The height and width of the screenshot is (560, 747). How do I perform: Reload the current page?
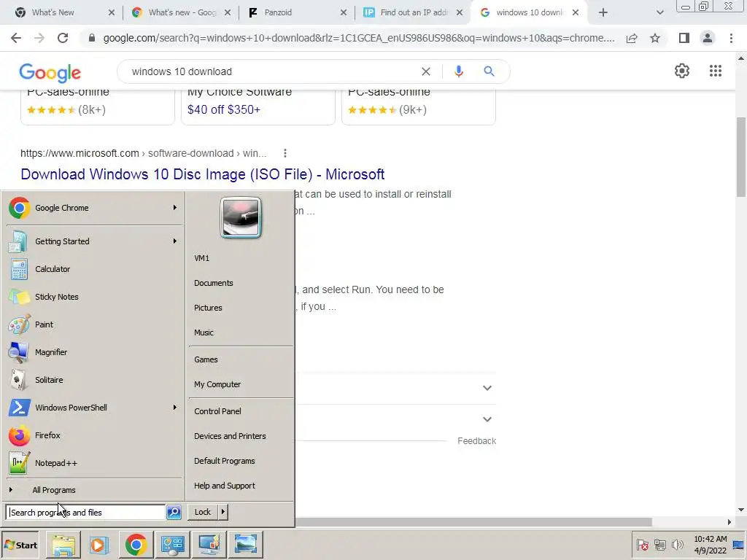pyautogui.click(x=63, y=38)
